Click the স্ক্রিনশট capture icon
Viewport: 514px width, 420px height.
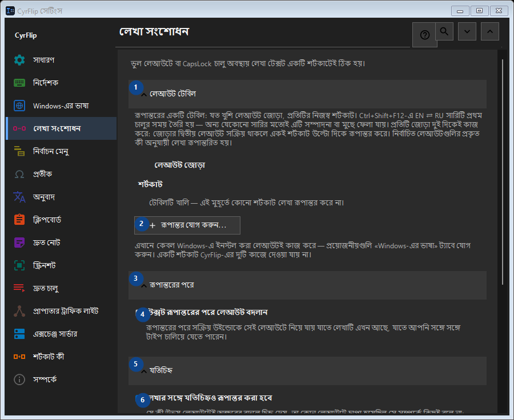19,265
